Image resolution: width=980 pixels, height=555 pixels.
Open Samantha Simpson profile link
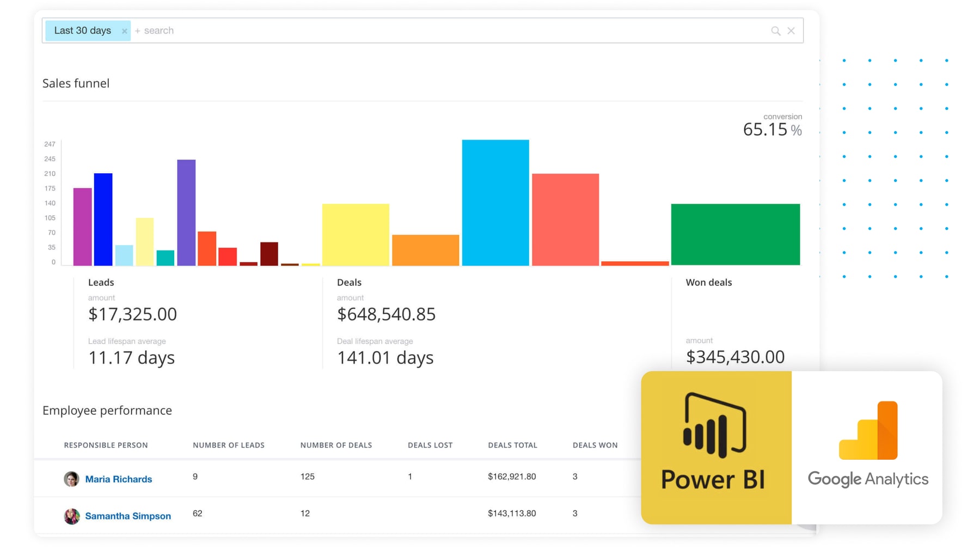pyautogui.click(x=128, y=516)
